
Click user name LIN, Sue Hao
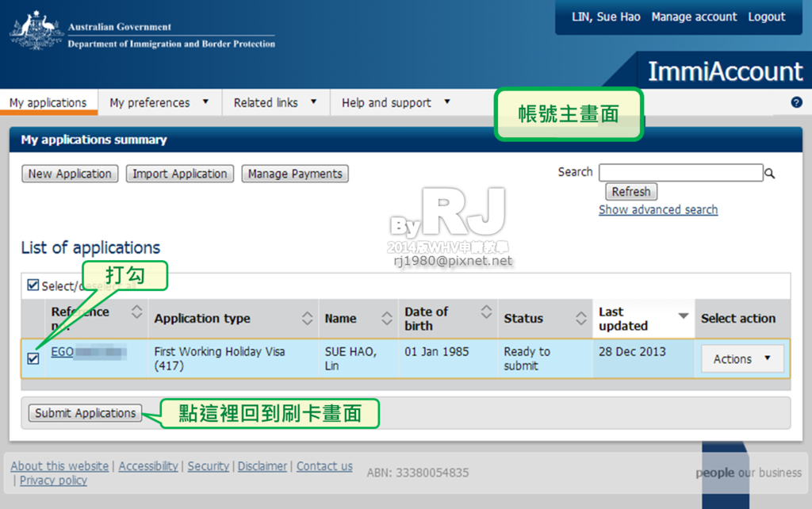tap(606, 17)
